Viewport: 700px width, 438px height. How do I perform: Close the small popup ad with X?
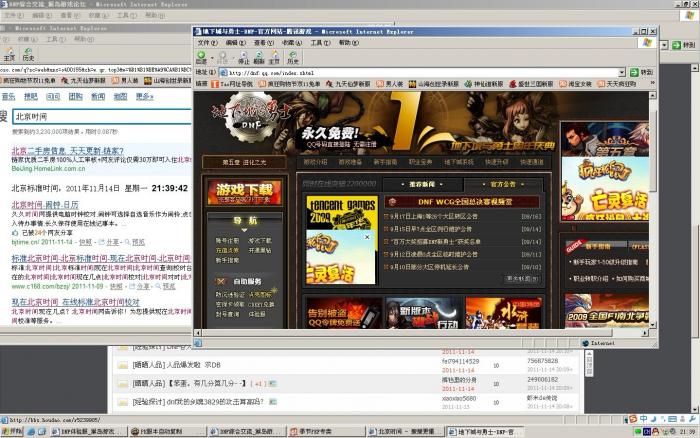(367, 237)
